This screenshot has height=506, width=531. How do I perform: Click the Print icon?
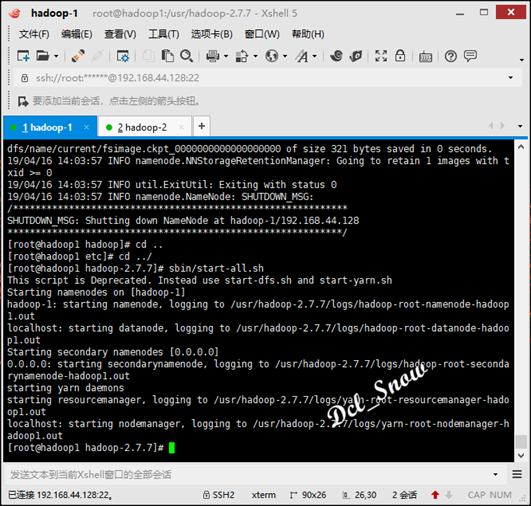click(x=213, y=56)
